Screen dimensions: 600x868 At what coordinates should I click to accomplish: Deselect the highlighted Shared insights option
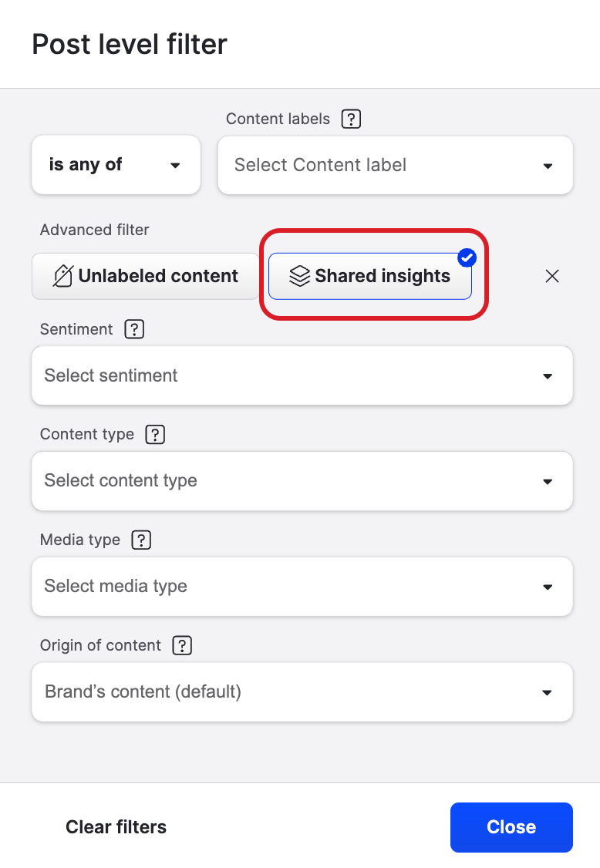click(x=370, y=275)
